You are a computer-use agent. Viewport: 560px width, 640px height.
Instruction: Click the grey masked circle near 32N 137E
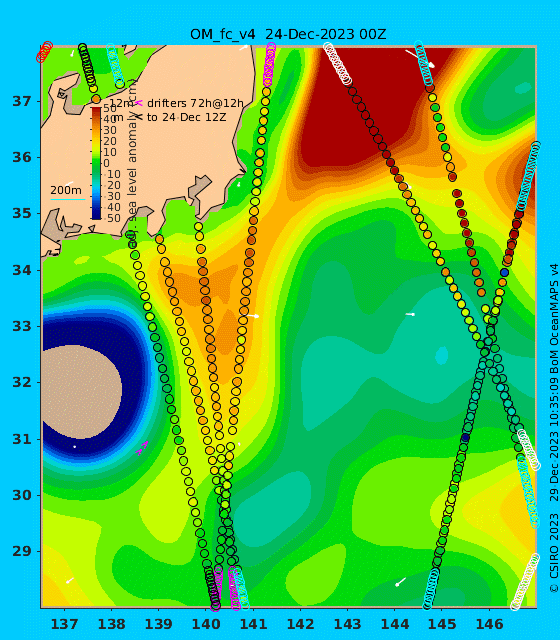click(81, 392)
